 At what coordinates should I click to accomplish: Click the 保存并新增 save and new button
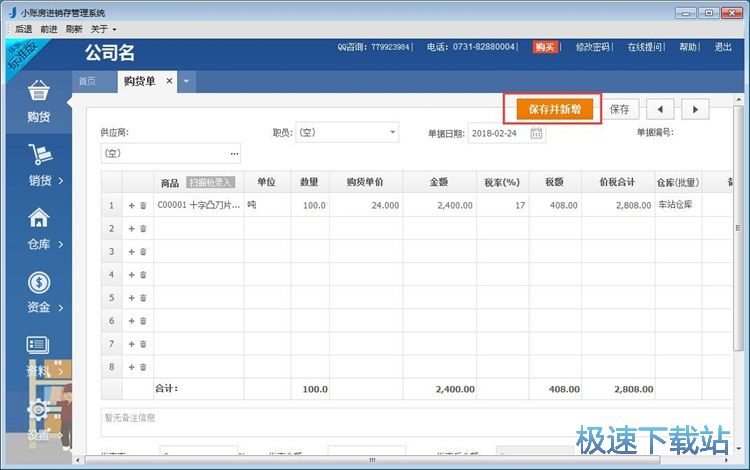554,109
